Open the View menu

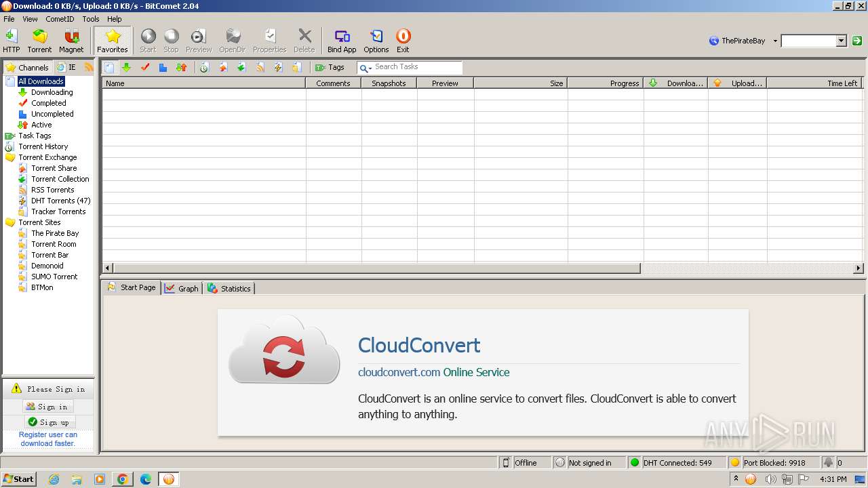tap(30, 19)
